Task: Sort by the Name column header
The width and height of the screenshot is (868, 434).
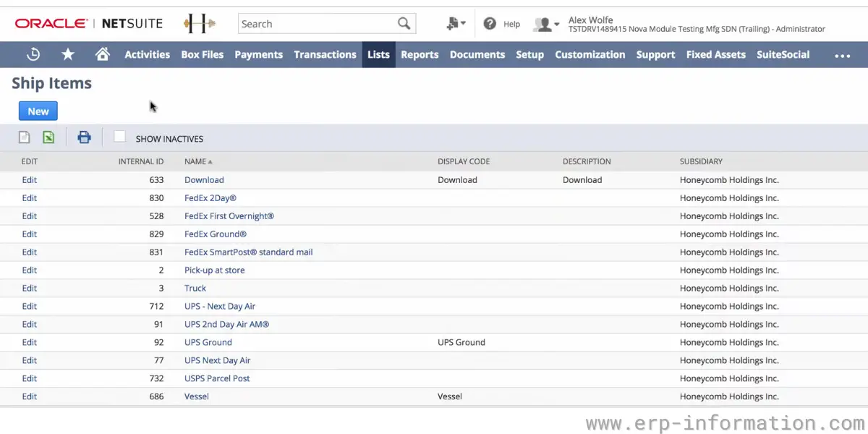Action: [198, 161]
